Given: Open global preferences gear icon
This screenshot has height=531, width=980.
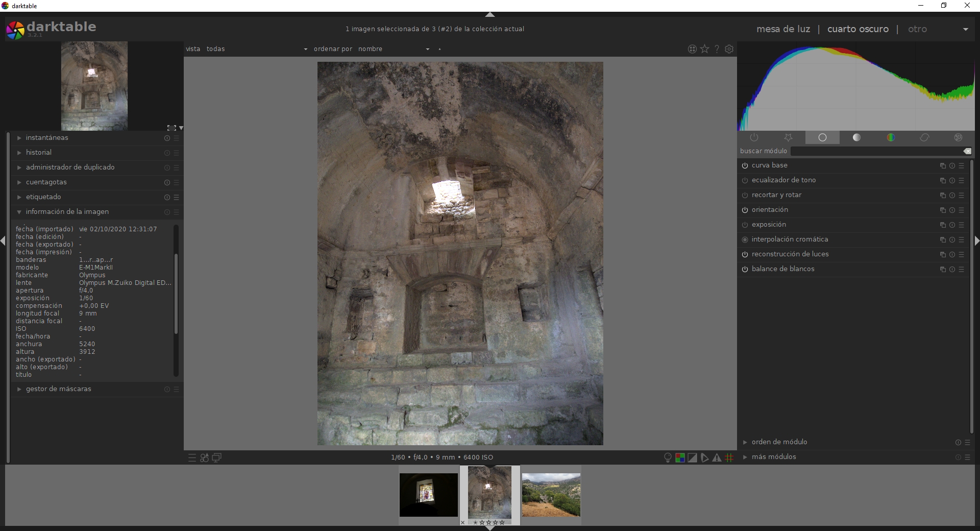Looking at the screenshot, I should (729, 49).
